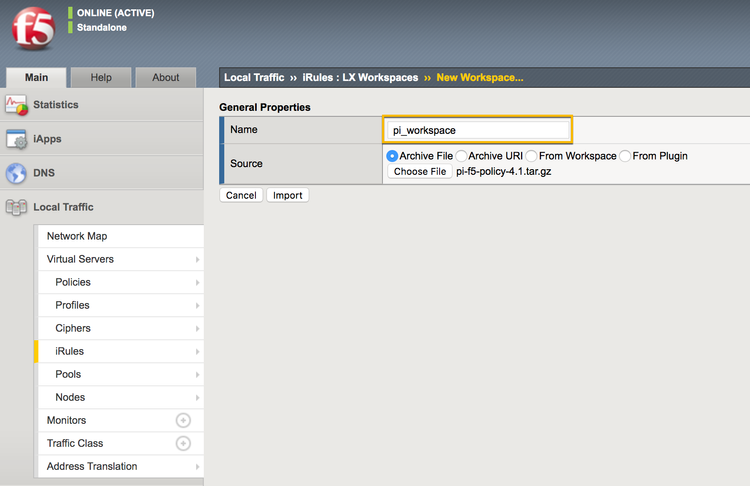Add a new Traffic Class via plus icon
750x486 pixels.
(x=183, y=443)
